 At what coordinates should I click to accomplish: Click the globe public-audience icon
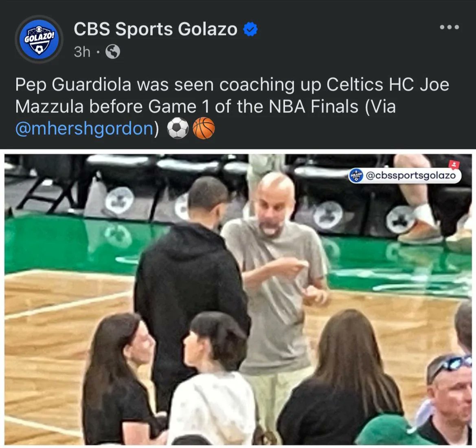113,52
